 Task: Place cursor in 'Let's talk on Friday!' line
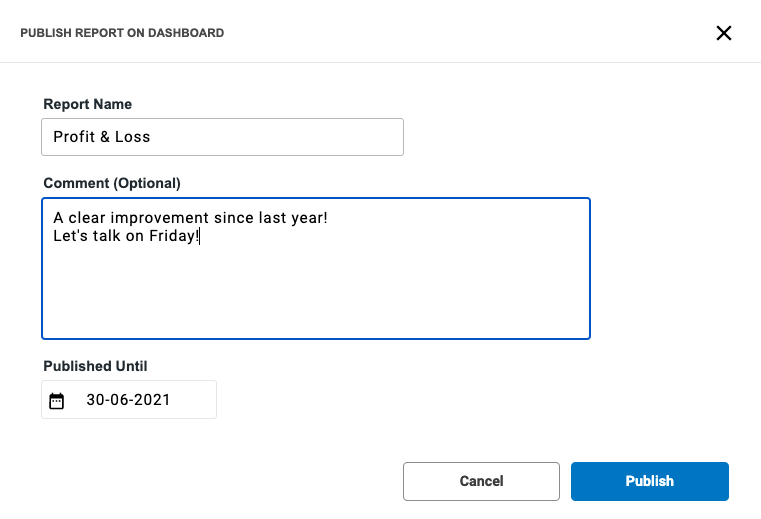pyautogui.click(x=126, y=237)
